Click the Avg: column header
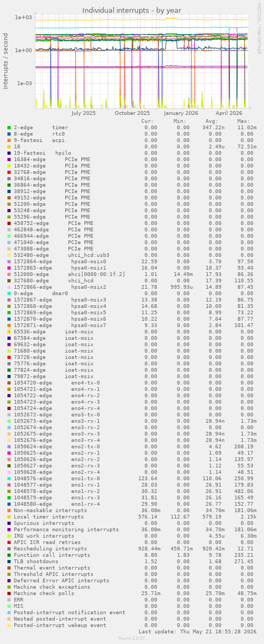264x644 pixels. [x=211, y=121]
